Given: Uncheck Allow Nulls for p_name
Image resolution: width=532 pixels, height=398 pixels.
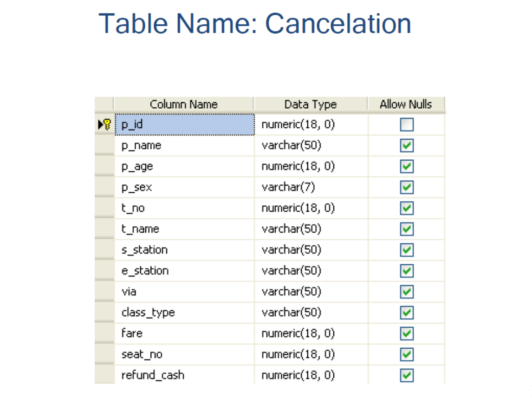Looking at the screenshot, I should point(406,146).
